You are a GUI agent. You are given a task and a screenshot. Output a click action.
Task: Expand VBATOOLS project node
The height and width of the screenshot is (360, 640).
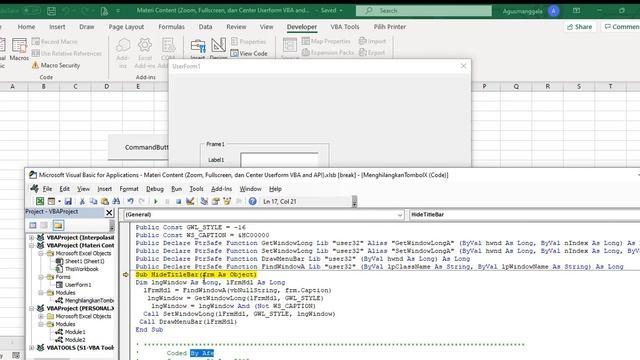coord(31,348)
